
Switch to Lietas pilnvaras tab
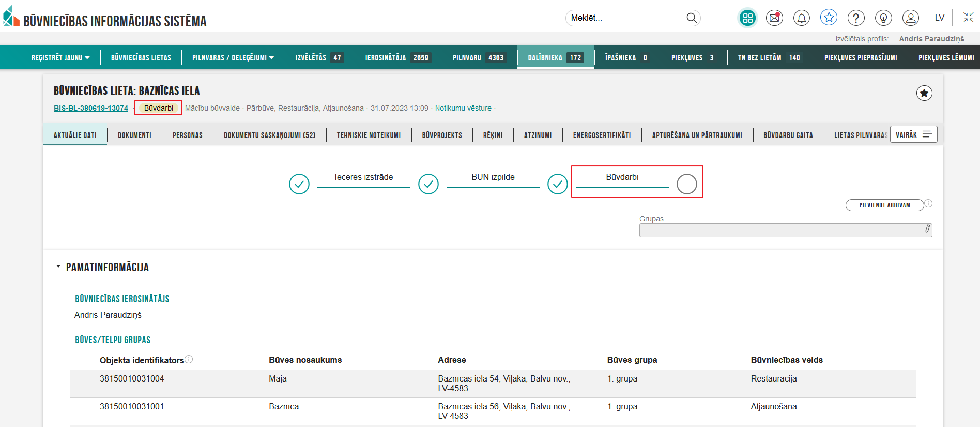(860, 135)
